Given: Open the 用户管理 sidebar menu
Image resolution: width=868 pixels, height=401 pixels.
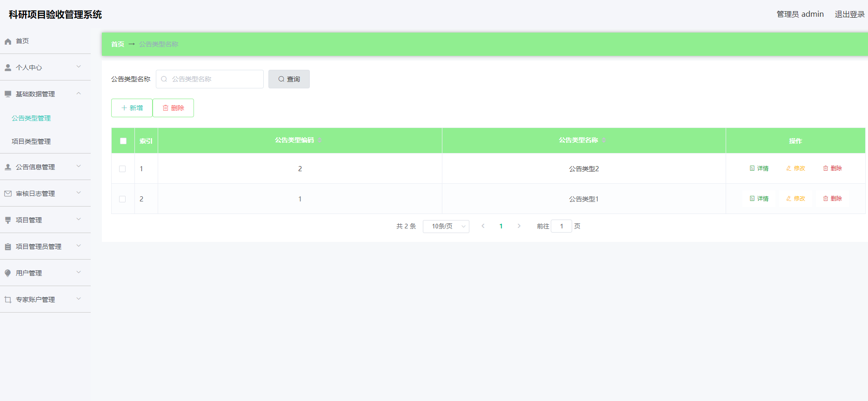Looking at the screenshot, I should [x=45, y=273].
